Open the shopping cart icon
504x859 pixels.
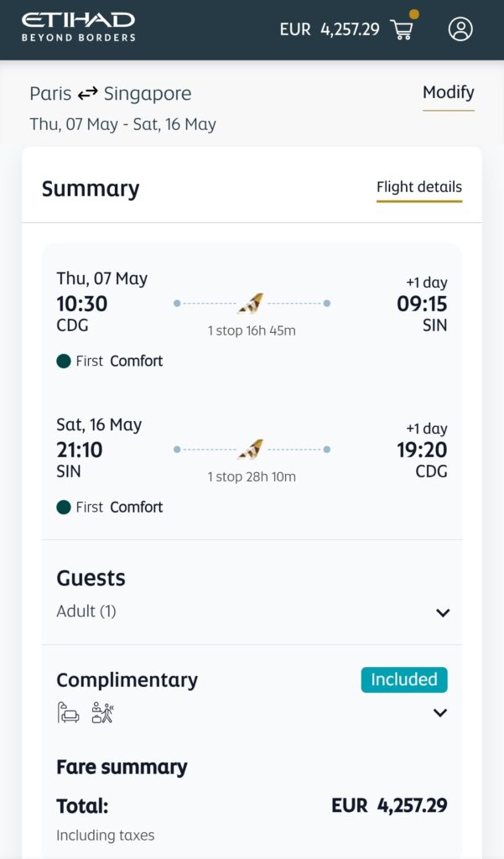click(403, 30)
